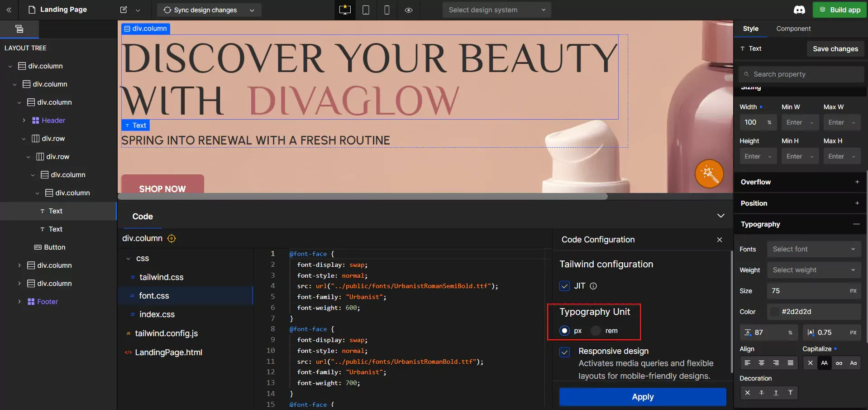Click the JIT info icon
Screen dimensions: 868x410
pyautogui.click(x=593, y=286)
